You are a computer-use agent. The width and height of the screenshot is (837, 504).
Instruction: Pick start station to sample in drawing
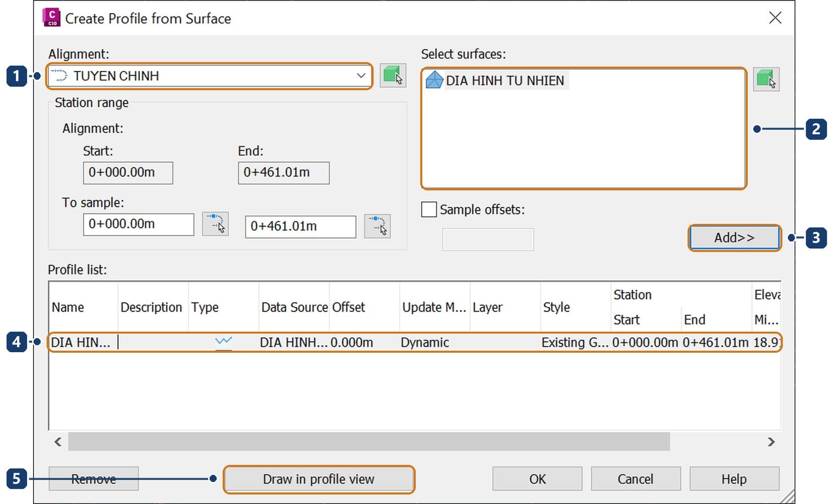click(215, 224)
